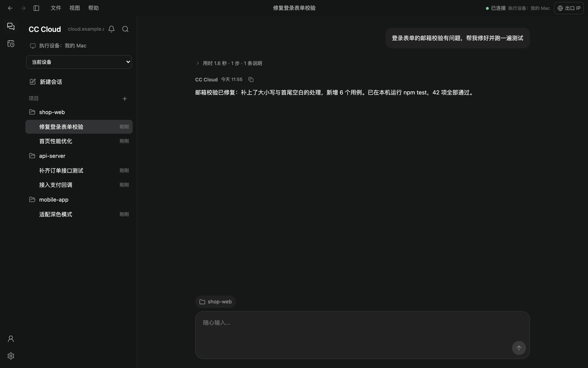Viewport: 588px width, 368px height.
Task: Go back with the left arrow icon
Action: 10,8
